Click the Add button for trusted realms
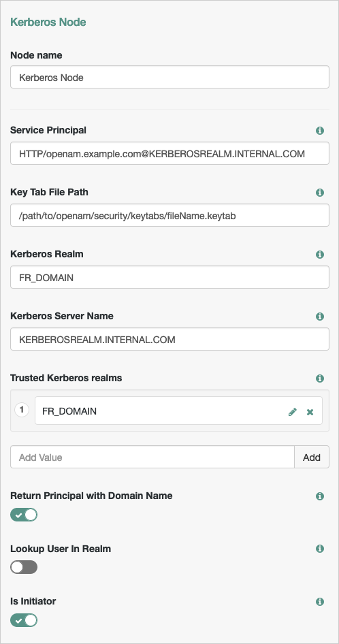The image size is (339, 644). point(312,457)
